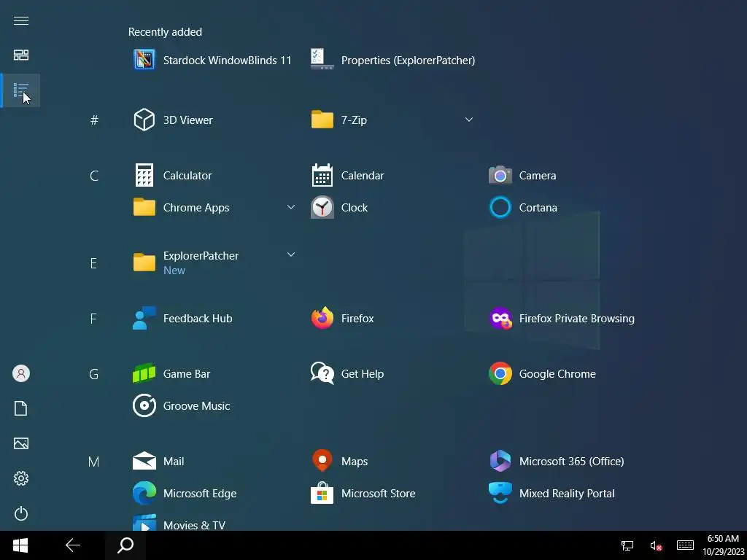Open the Movies & TV icon
This screenshot has width=747, height=560.
click(144, 523)
